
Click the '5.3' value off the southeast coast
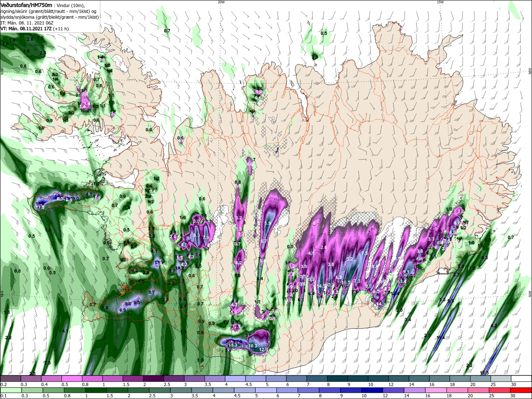point(442,300)
